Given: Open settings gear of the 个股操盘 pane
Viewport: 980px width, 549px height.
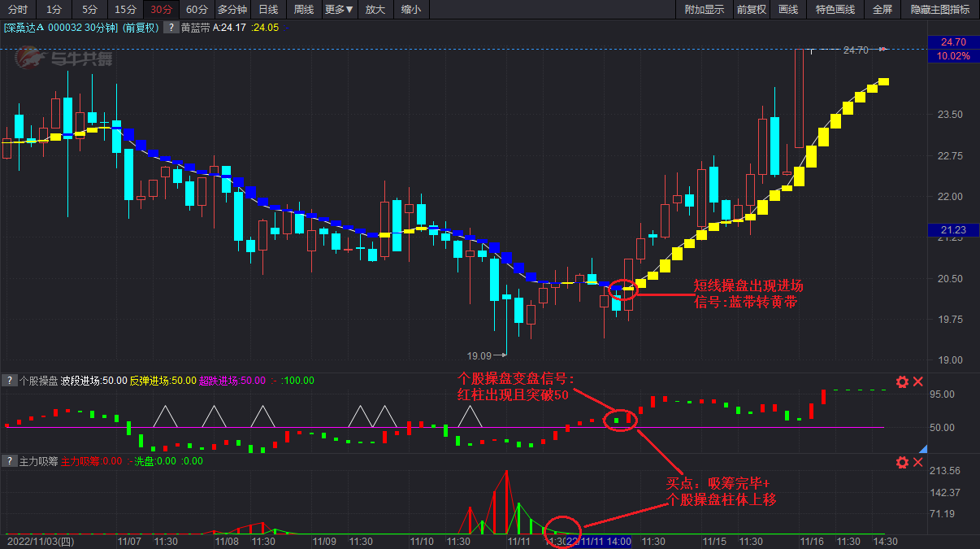Looking at the screenshot, I should 902,381.
